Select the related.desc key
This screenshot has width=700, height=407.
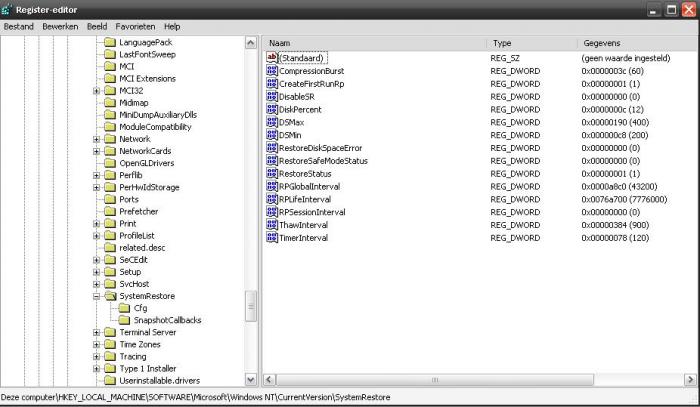[x=142, y=247]
